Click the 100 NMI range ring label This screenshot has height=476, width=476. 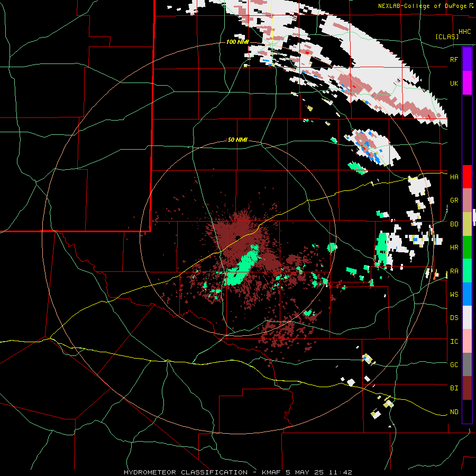[237, 42]
